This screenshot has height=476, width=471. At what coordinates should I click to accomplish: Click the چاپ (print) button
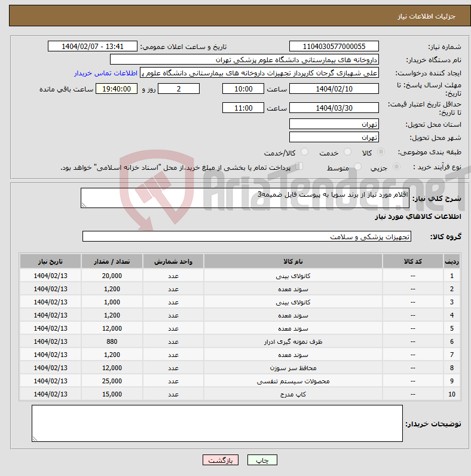pos(262,460)
